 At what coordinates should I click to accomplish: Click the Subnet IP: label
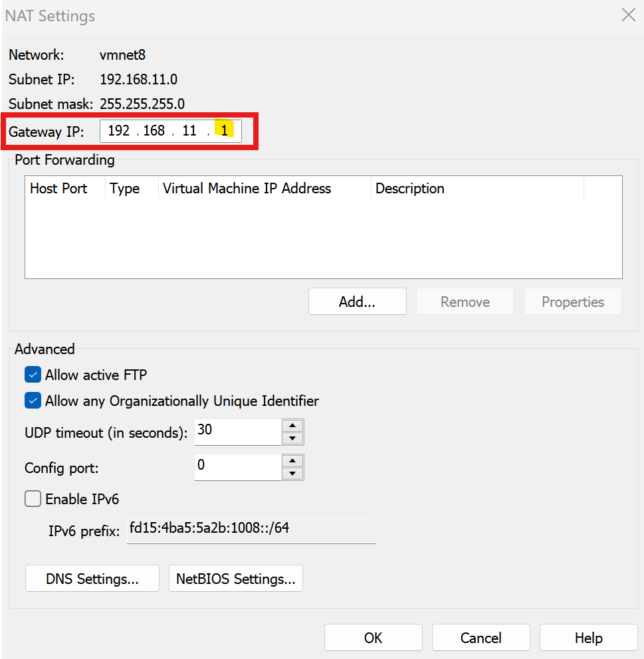pos(42,79)
